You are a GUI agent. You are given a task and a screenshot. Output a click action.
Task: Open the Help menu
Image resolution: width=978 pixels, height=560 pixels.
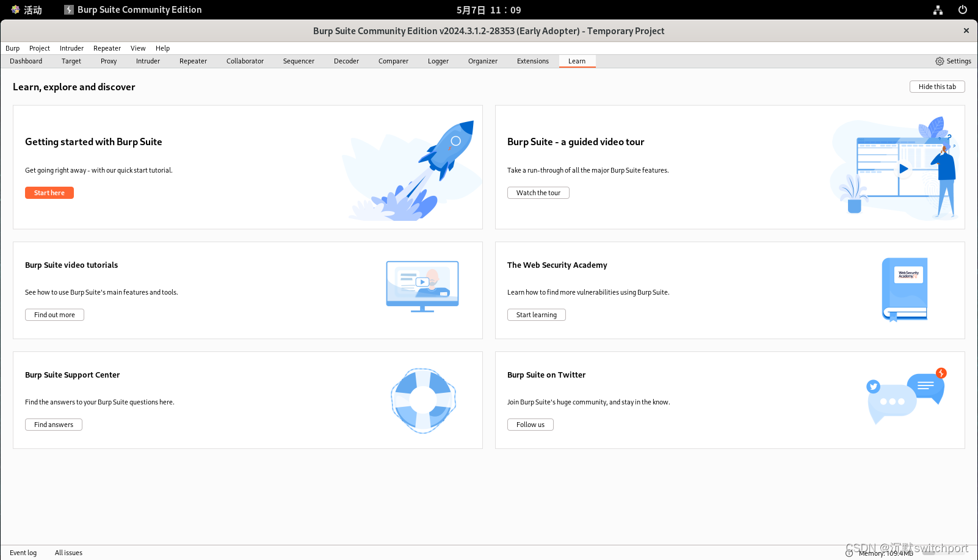[x=162, y=48]
